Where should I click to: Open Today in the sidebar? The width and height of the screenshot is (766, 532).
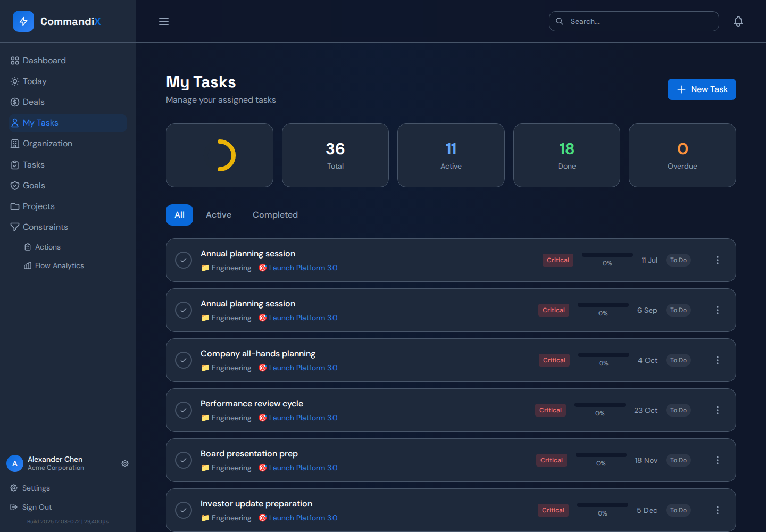(x=68, y=81)
